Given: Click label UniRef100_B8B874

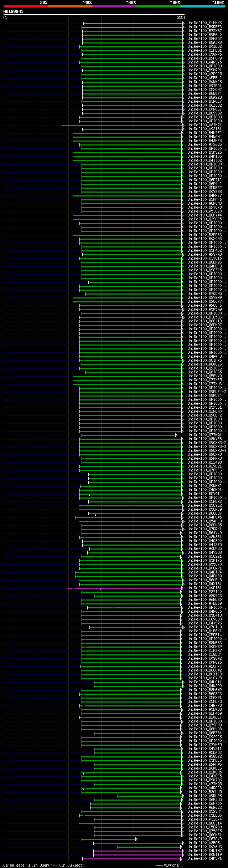Looking at the screenshot, I should (x=204, y=94).
